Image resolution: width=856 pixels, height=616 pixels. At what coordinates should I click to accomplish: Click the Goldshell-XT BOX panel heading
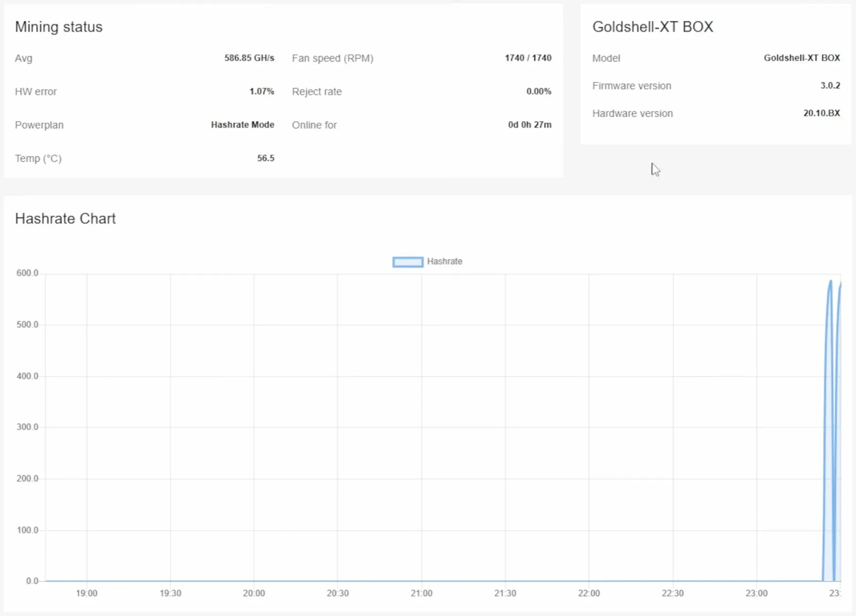coord(652,27)
